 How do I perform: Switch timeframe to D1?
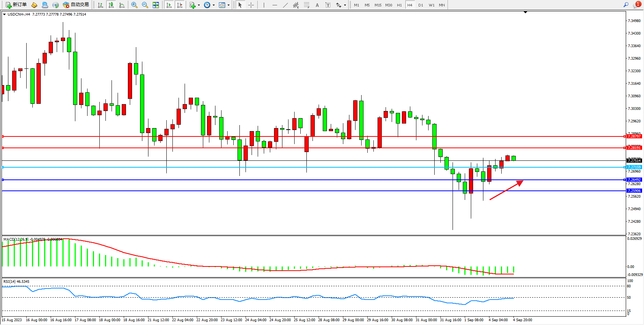pos(421,5)
